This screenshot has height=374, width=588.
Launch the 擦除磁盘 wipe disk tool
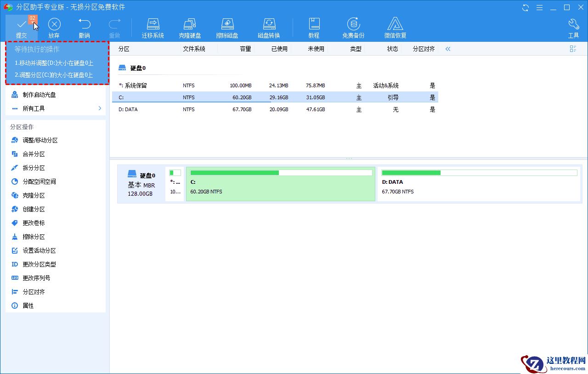227,25
